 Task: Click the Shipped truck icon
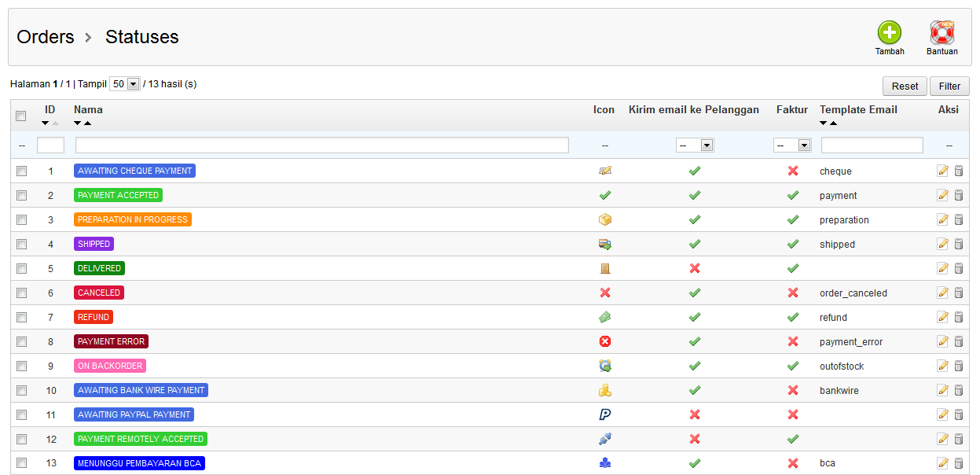[604, 244]
